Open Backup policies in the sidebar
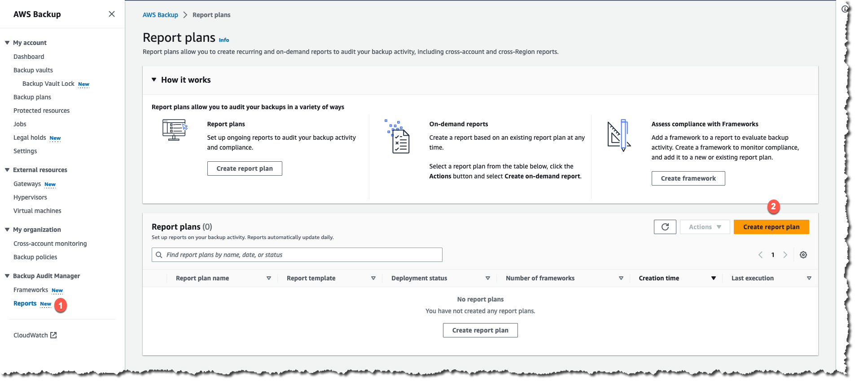The height and width of the screenshot is (390, 868). point(35,257)
